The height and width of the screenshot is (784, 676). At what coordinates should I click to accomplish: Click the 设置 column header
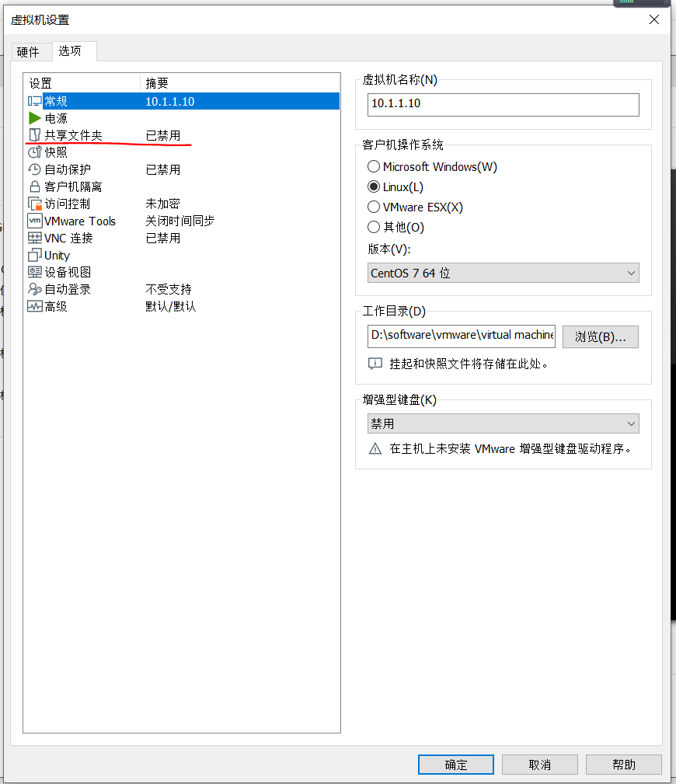82,83
